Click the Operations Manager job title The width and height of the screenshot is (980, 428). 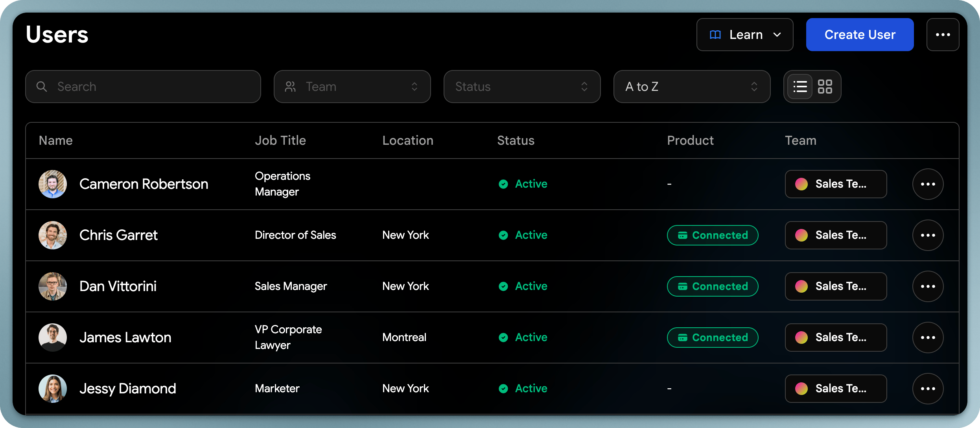point(282,184)
